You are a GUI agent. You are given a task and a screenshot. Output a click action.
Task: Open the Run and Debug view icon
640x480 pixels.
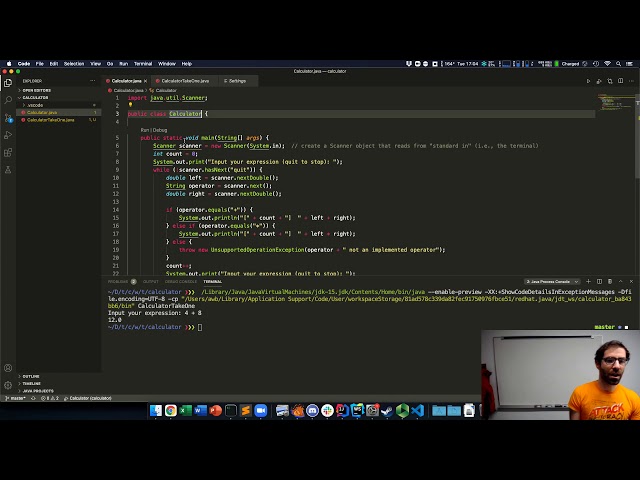coord(8,135)
